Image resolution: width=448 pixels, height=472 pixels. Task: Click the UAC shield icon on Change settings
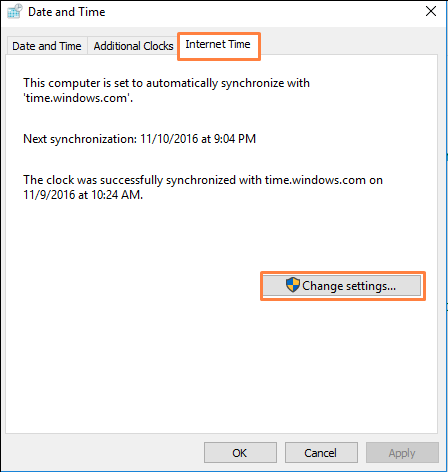point(293,285)
